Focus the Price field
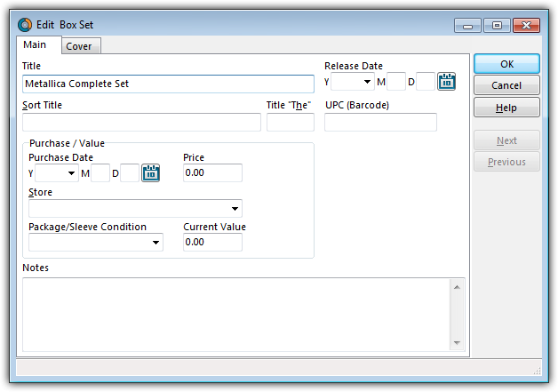Screen dimensions: 558x392 tap(213, 173)
